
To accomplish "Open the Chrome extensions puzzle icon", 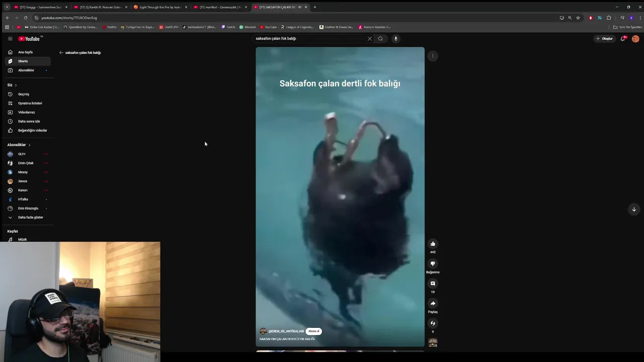I will coord(609,18).
